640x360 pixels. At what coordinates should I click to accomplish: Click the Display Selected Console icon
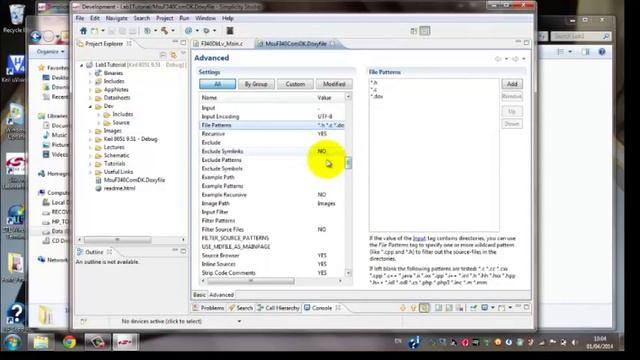(484, 308)
